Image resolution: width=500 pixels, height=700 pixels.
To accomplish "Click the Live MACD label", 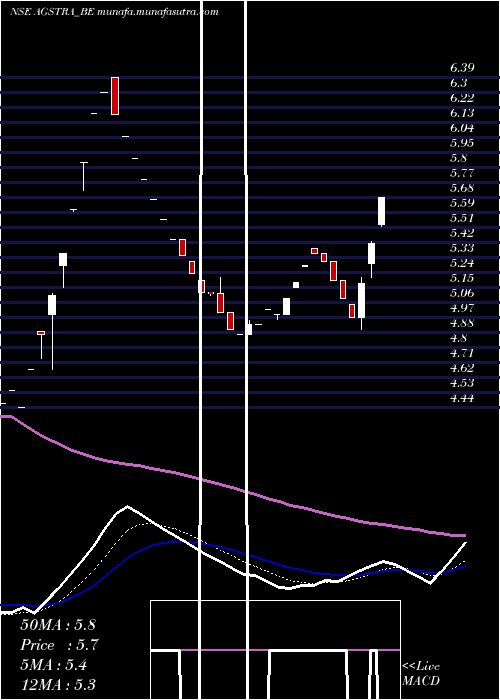I will click(421, 674).
